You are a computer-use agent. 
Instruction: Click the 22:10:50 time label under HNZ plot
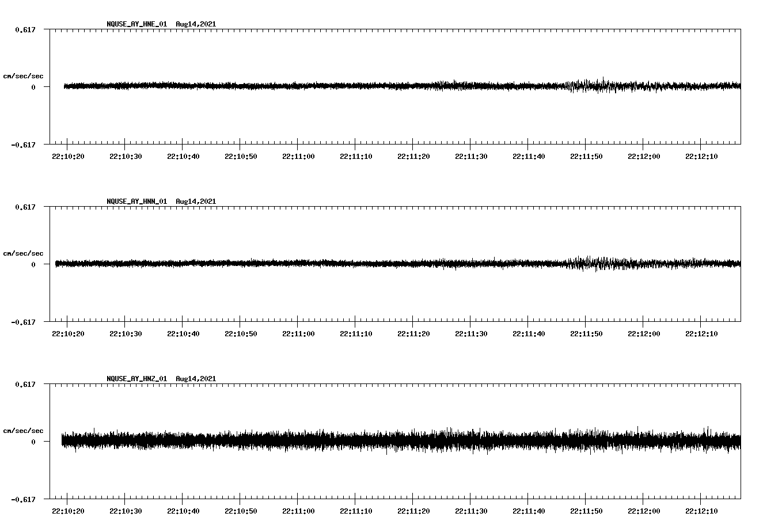tap(241, 511)
